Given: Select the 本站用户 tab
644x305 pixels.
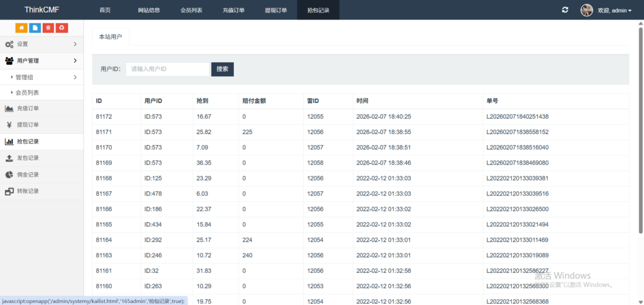Looking at the screenshot, I should click(x=110, y=37).
